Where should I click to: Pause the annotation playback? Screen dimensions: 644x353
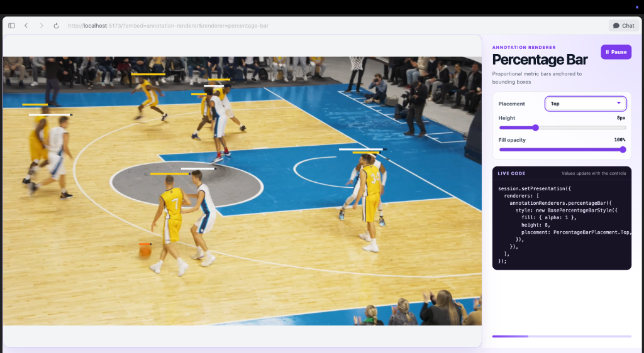(616, 52)
